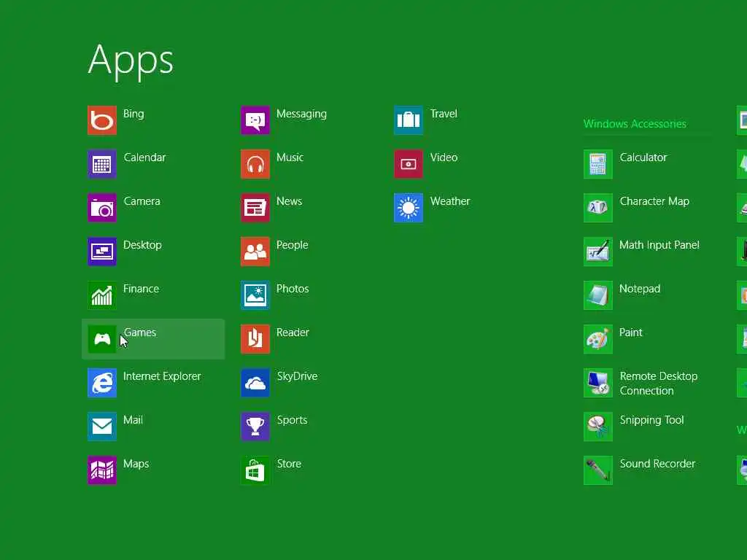Click the Finance label
Screen dimensions: 747x560
[x=141, y=289]
